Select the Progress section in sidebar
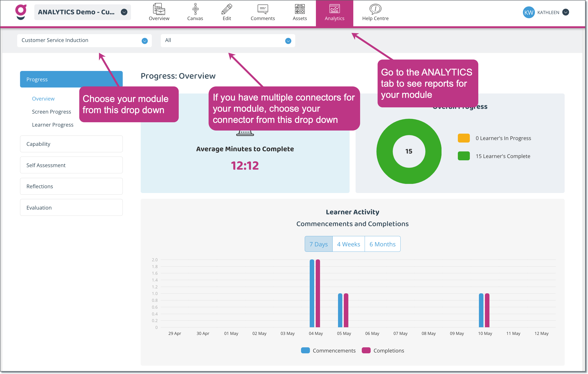 coord(71,79)
